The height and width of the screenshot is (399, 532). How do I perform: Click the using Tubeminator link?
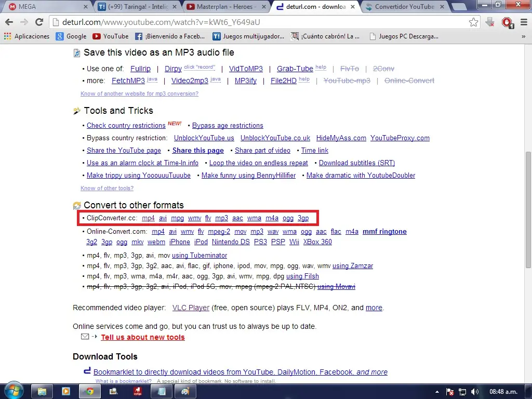click(x=199, y=256)
